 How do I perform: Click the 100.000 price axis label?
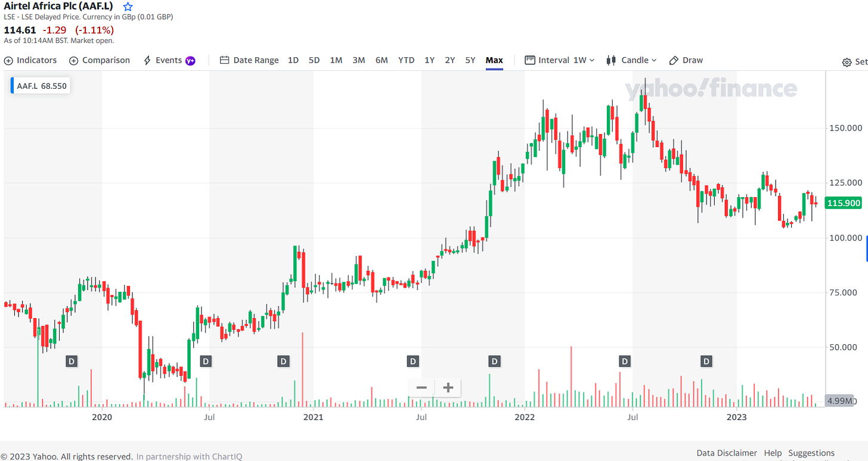[845, 238]
